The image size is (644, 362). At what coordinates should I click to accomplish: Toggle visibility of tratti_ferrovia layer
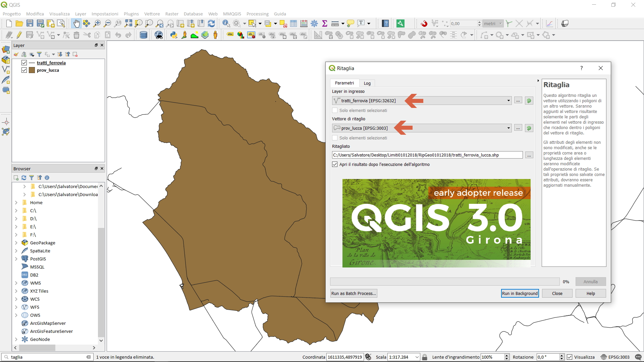[24, 63]
